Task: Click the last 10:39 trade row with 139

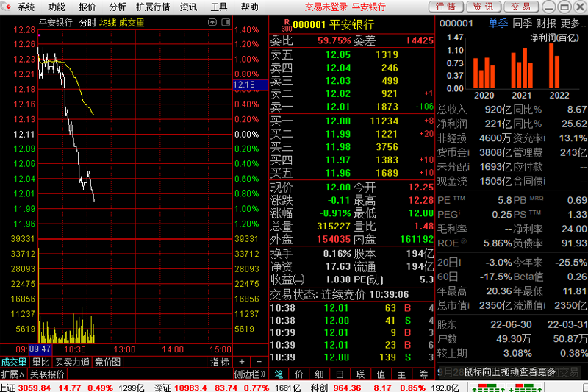Action: pyautogui.click(x=352, y=357)
